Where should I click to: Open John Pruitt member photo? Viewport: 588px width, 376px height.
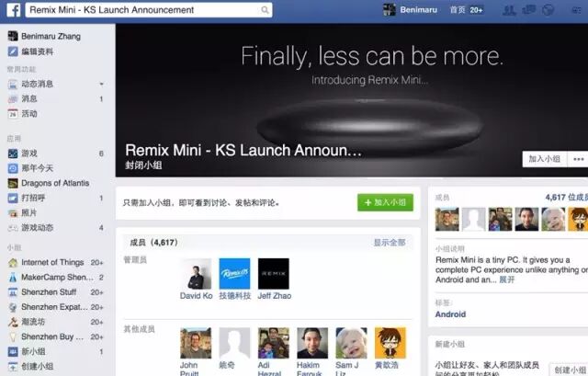[196, 343]
